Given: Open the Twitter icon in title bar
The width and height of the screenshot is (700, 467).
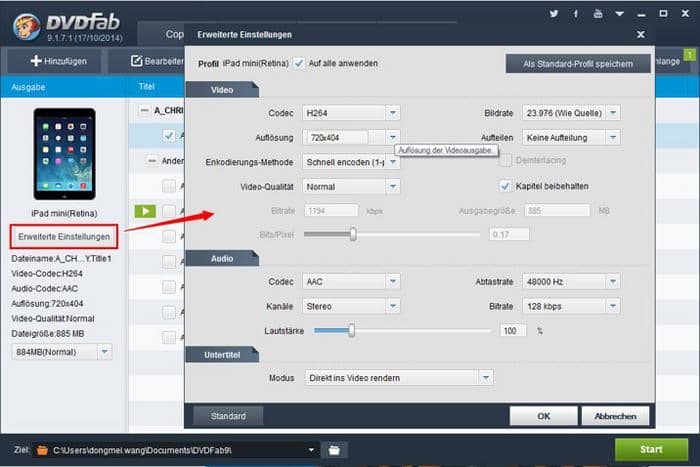Looking at the screenshot, I should [x=554, y=13].
